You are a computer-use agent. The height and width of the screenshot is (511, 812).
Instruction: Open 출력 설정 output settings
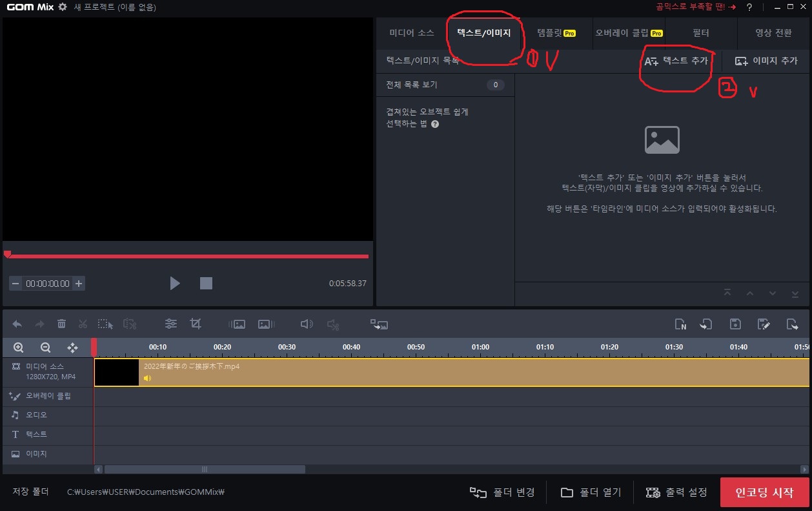point(677,492)
